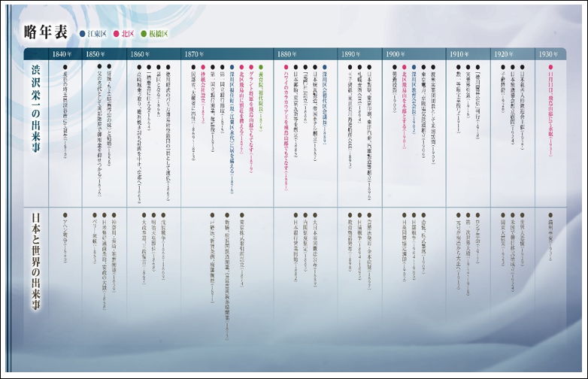Click the 東京株式取引所設立 entry

pyautogui.click(x=242, y=250)
